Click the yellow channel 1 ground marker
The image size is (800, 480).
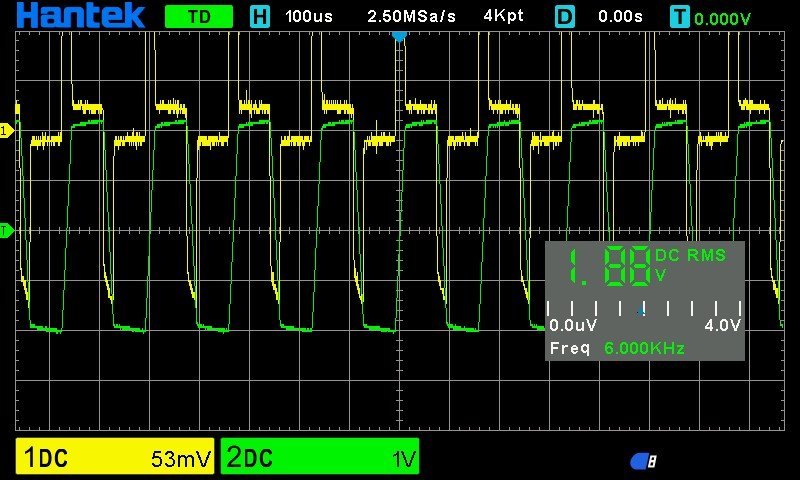point(5,131)
